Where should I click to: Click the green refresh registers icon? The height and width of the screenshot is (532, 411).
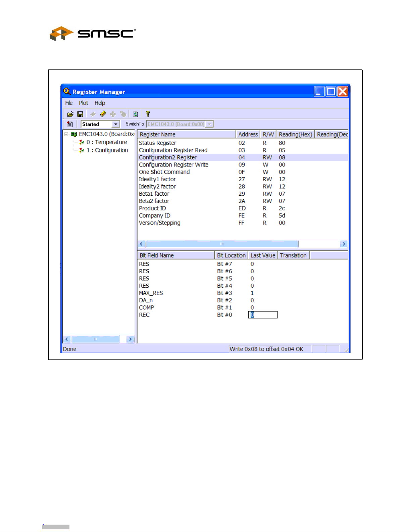point(136,114)
